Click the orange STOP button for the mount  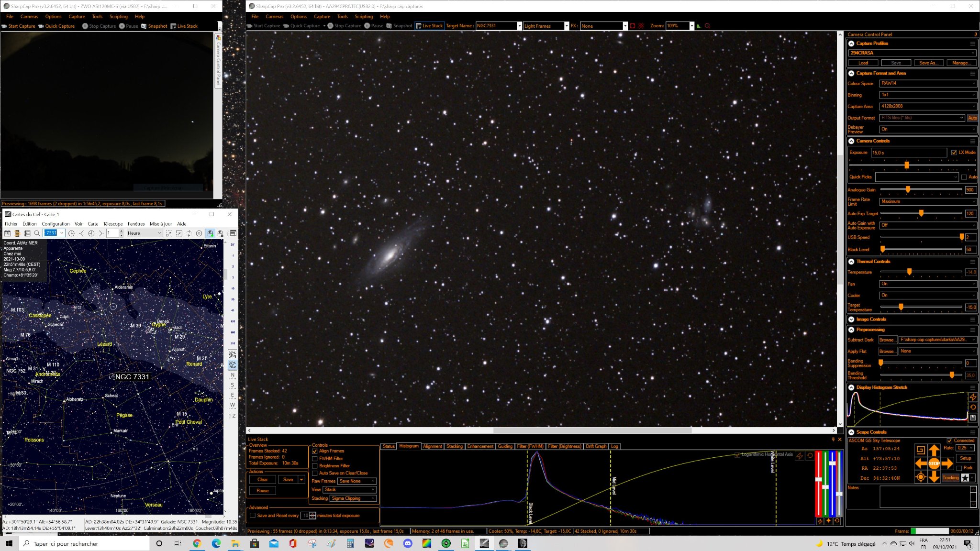pyautogui.click(x=934, y=463)
